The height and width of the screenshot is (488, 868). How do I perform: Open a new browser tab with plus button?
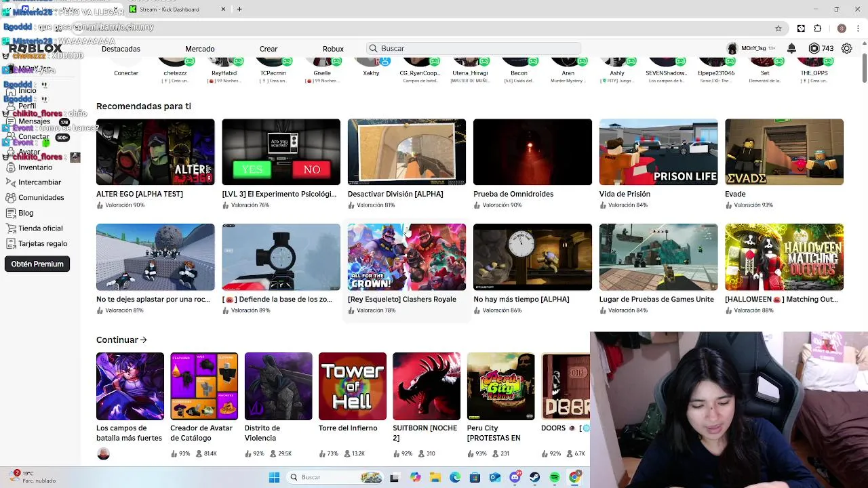(239, 9)
